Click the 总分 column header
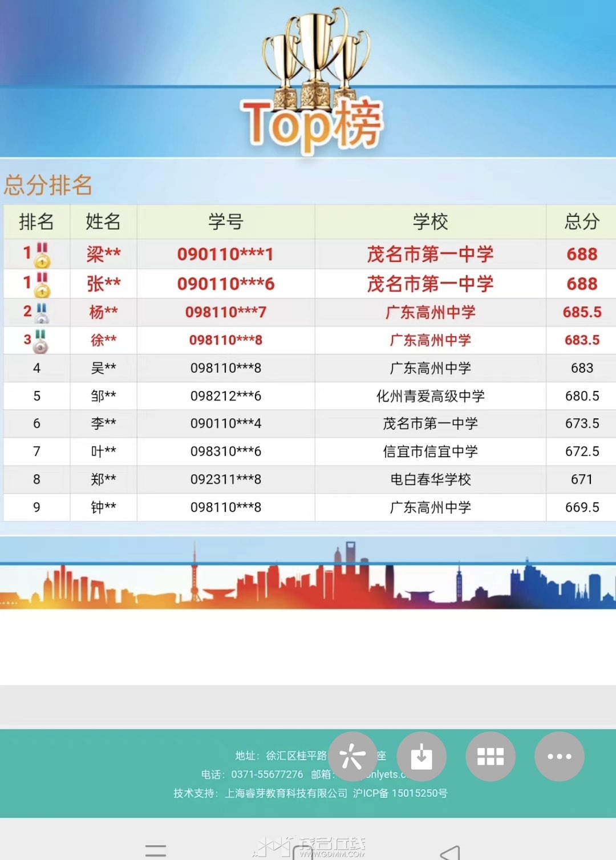This screenshot has height=860, width=616. pyautogui.click(x=581, y=221)
